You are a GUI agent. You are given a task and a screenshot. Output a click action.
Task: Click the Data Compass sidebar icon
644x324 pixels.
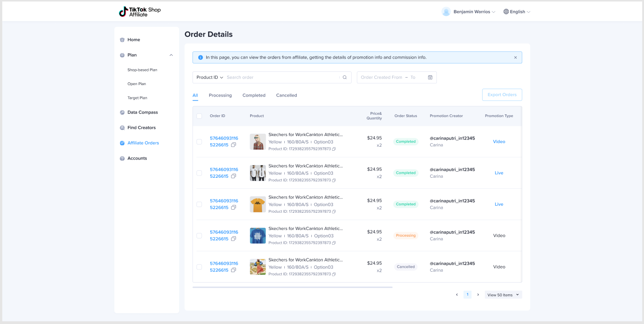[122, 113]
